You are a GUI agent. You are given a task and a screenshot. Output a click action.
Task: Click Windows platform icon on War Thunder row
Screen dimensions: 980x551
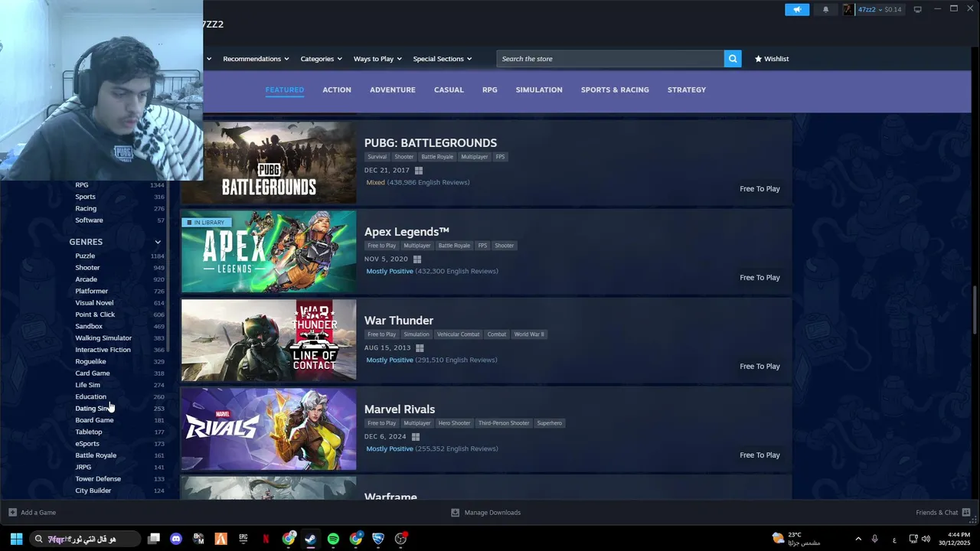(x=420, y=347)
